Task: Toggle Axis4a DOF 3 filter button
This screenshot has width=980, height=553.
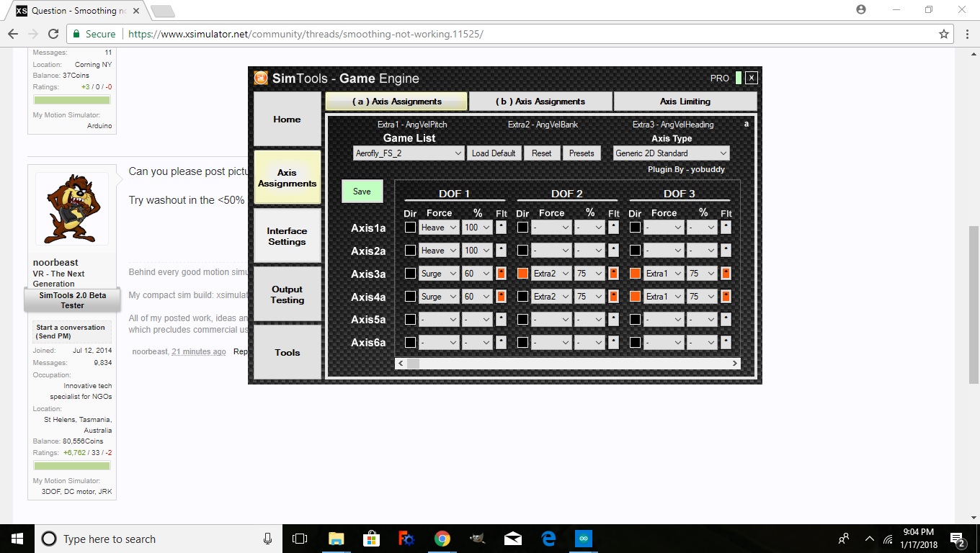Action: (x=726, y=297)
